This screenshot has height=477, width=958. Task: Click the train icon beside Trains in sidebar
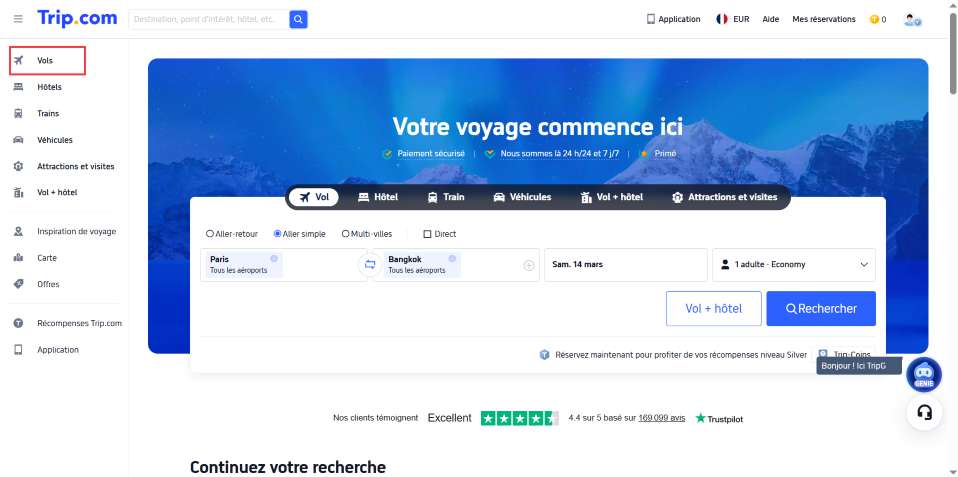[x=18, y=114]
